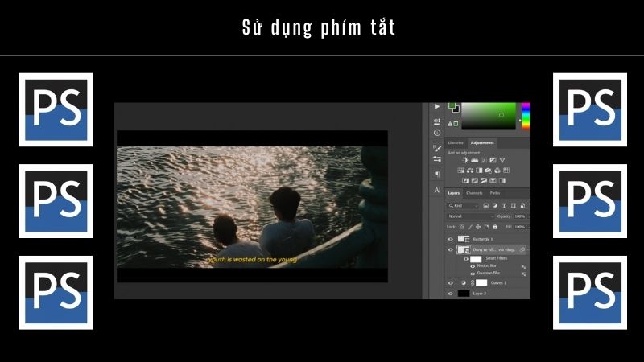This screenshot has width=644, height=362.
Task: Open the Character panel icon
Action: 437,190
